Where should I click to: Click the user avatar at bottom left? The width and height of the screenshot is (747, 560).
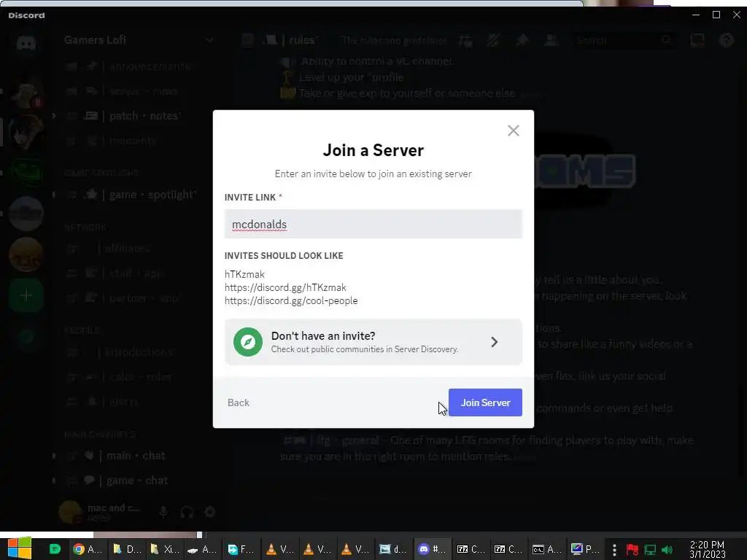(70, 512)
